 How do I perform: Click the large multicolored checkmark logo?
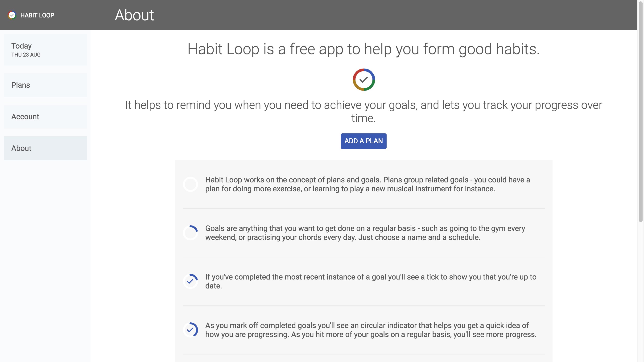click(363, 80)
